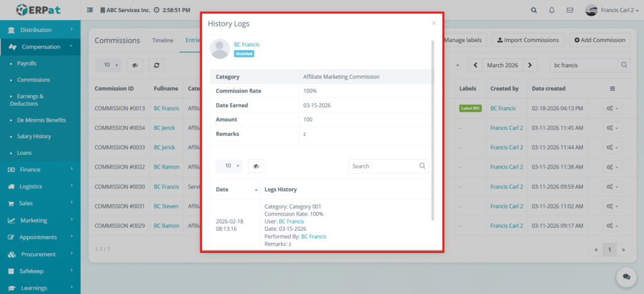This screenshot has height=294, width=644.
Task: Open the Francis Carl 2 user menu
Action: 611,10
